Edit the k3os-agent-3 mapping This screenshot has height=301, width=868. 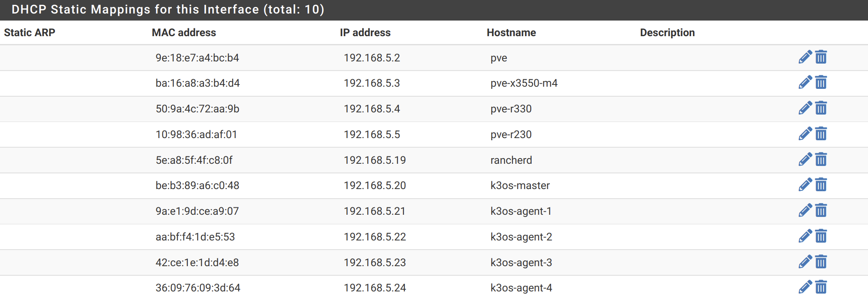point(805,262)
